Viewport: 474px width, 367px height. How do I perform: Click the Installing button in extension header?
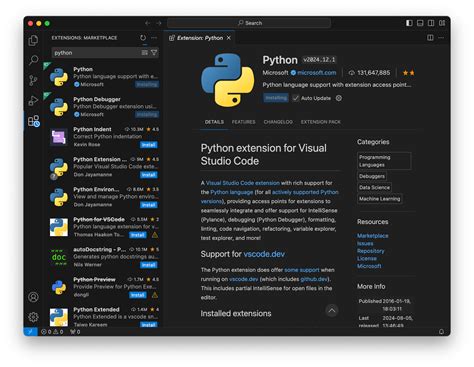pos(276,98)
